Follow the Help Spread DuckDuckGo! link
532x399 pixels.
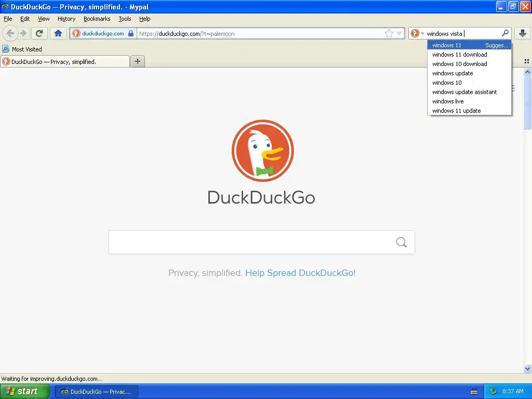click(300, 273)
